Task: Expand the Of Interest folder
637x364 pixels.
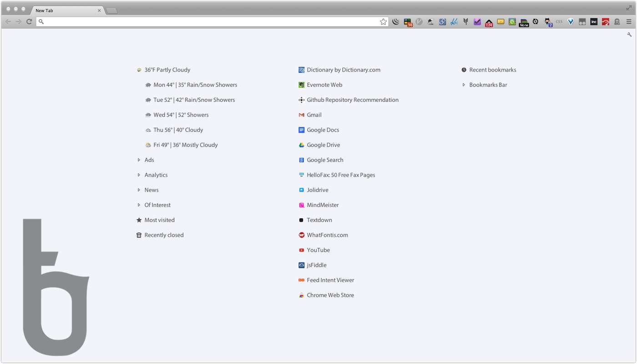Action: coord(157,205)
